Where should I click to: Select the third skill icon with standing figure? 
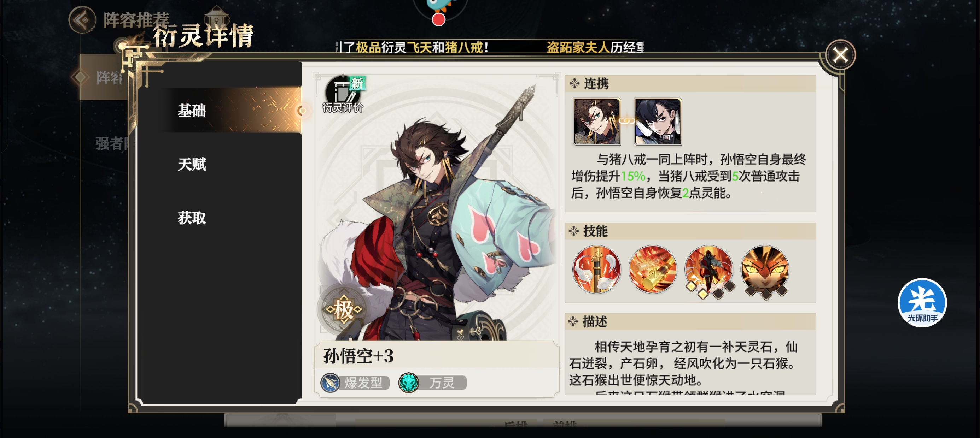(x=708, y=270)
